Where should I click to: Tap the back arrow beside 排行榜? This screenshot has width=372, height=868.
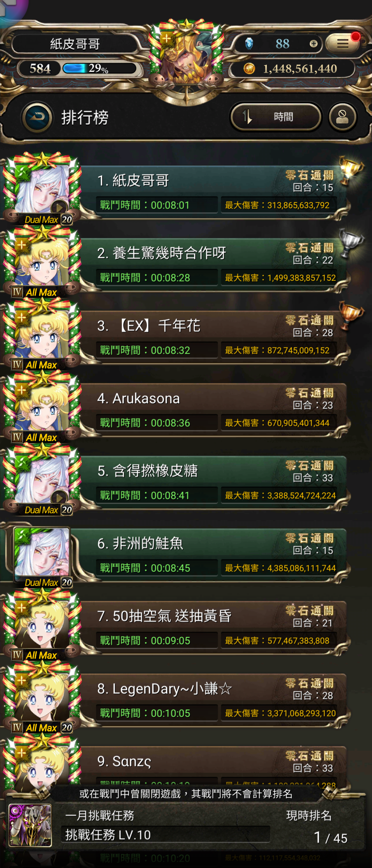(37, 118)
